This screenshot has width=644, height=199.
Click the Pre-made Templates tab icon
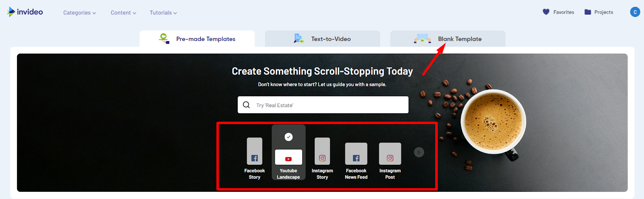[x=164, y=39]
